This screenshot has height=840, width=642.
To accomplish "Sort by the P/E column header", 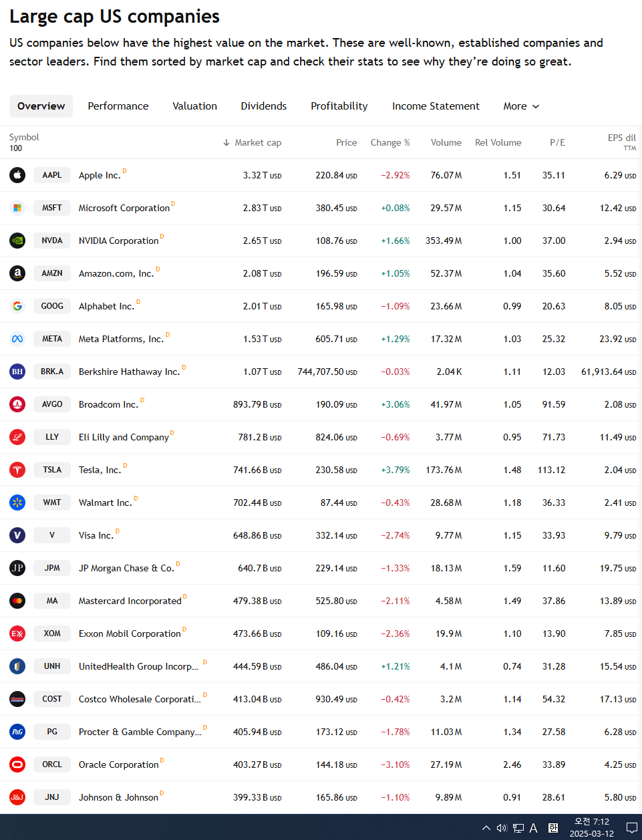I will 557,142.
